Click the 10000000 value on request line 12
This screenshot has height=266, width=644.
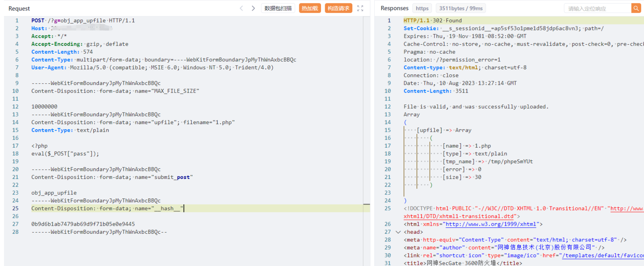pos(44,107)
